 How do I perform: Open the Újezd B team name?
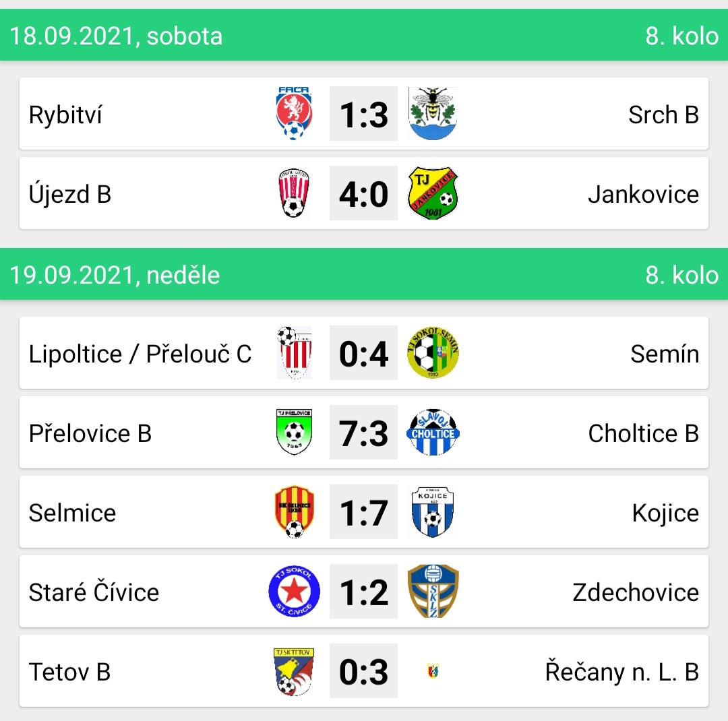point(70,193)
